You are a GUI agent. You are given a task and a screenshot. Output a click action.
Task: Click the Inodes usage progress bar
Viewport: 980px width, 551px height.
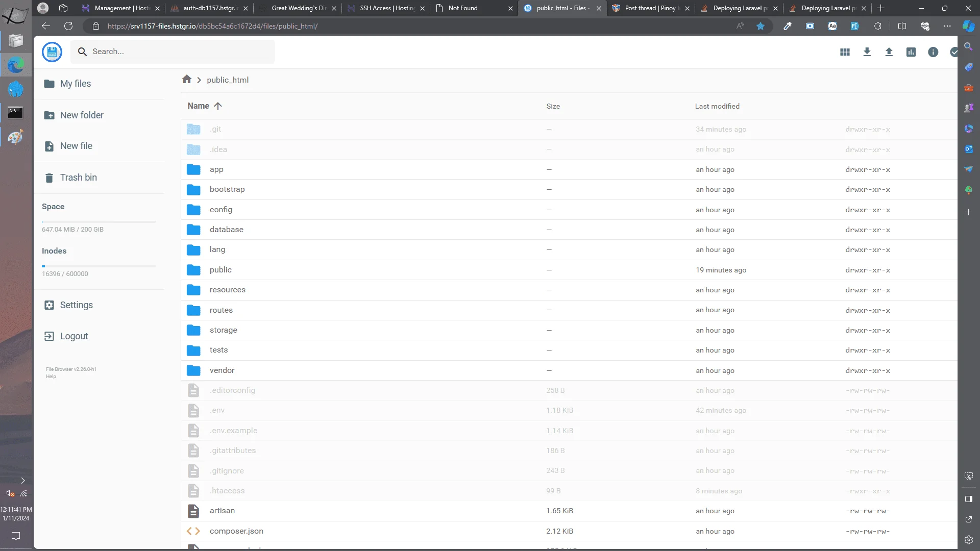[x=99, y=266]
